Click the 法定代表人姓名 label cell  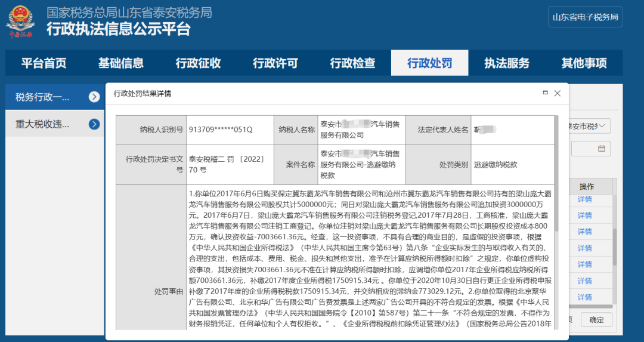click(438, 130)
